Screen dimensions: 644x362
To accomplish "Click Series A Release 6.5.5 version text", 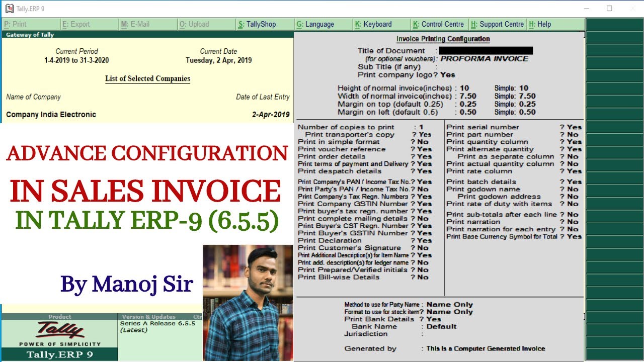I will pos(157,323).
